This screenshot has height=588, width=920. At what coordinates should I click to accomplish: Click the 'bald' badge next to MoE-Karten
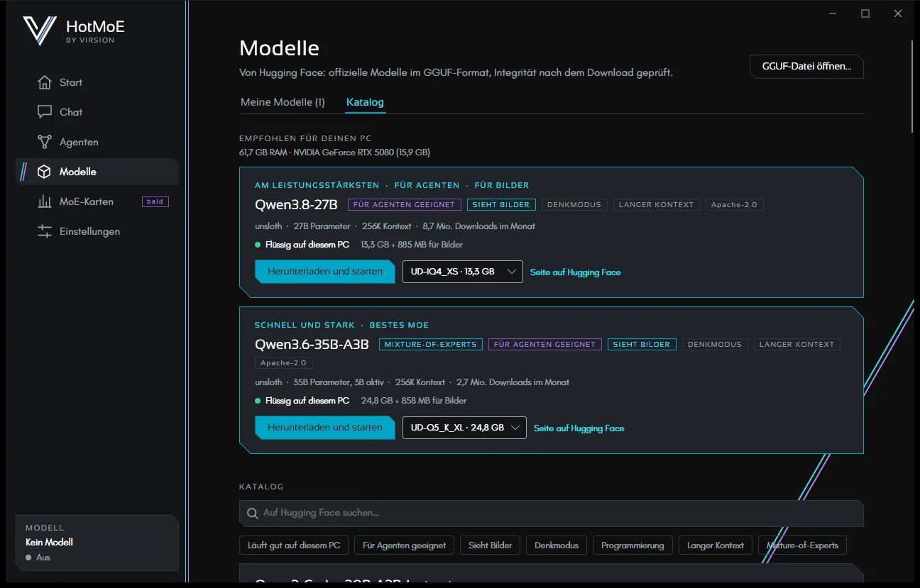[x=155, y=201]
